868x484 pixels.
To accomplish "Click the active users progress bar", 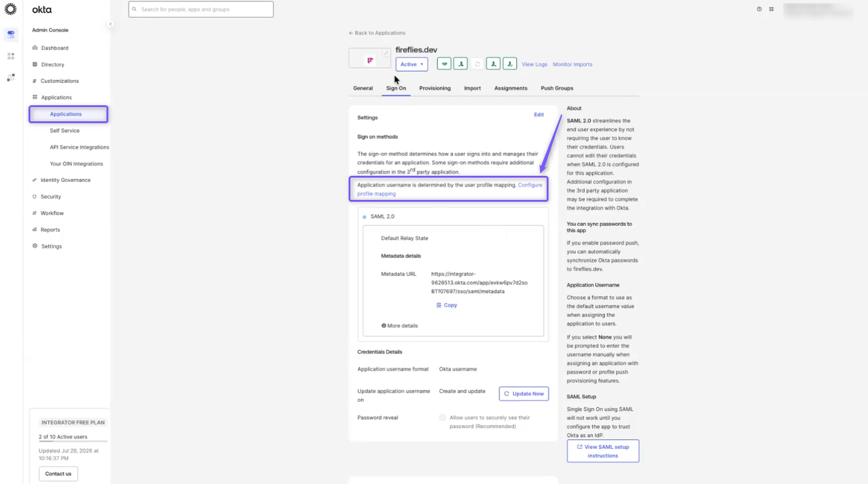I will tap(73, 441).
